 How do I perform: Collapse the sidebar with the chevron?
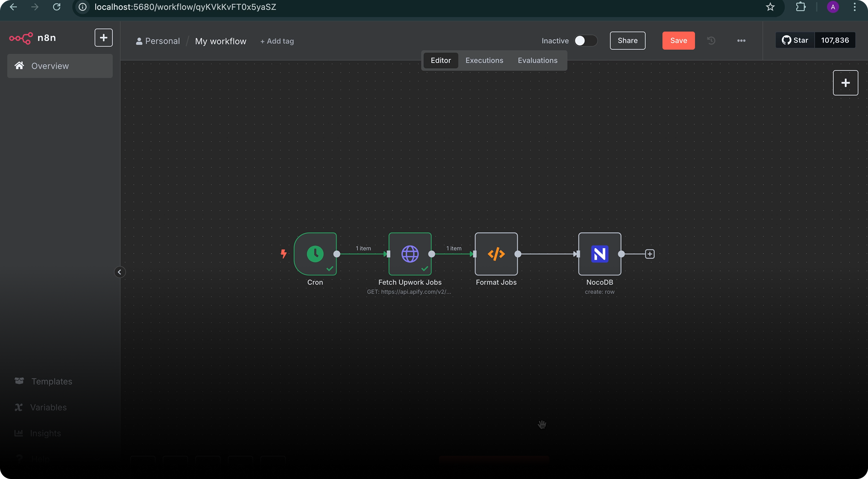point(119,272)
